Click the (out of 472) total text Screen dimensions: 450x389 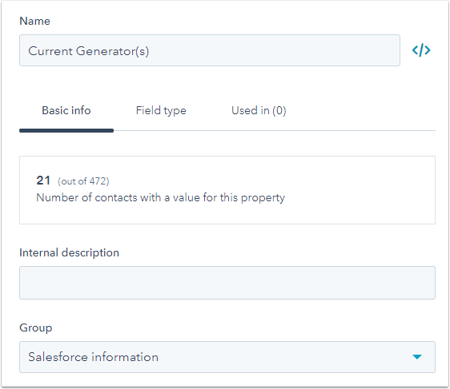pyautogui.click(x=83, y=181)
